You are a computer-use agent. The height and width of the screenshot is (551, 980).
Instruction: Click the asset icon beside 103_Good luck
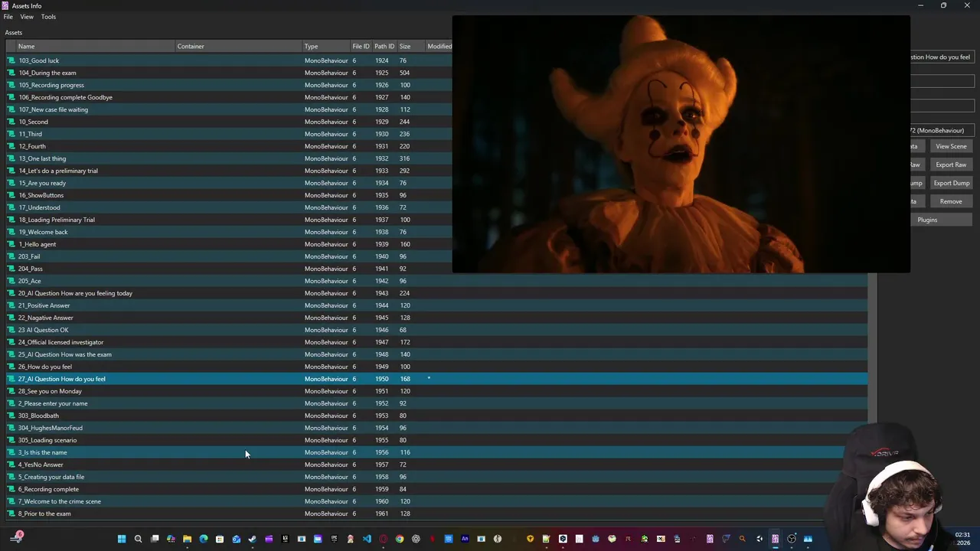(x=11, y=60)
